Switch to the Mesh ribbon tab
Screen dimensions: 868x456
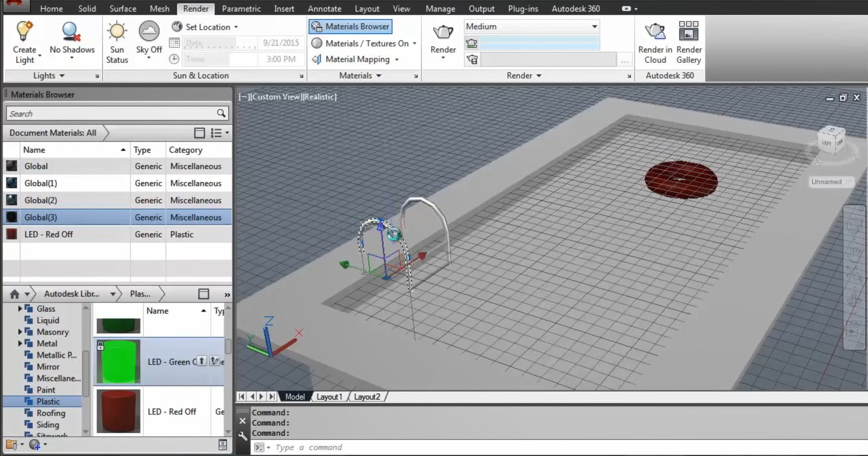(x=159, y=9)
